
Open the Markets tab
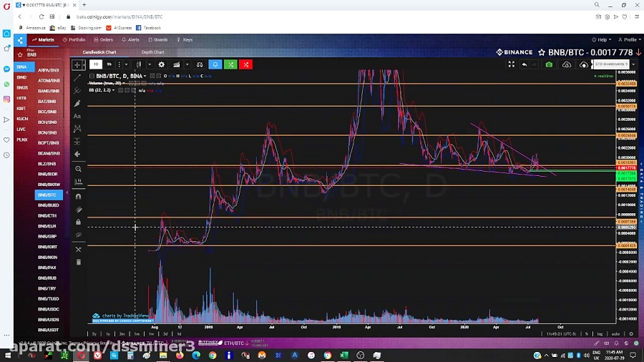pos(43,40)
